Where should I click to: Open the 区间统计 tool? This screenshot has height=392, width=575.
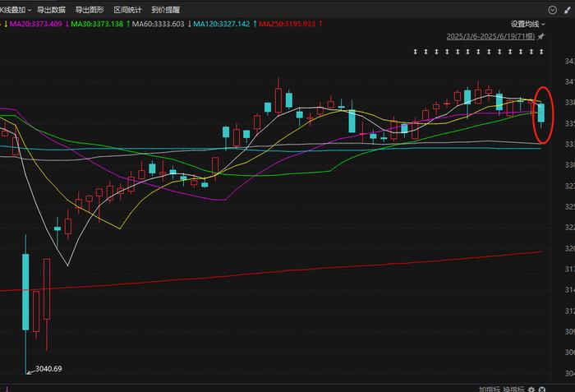click(127, 10)
